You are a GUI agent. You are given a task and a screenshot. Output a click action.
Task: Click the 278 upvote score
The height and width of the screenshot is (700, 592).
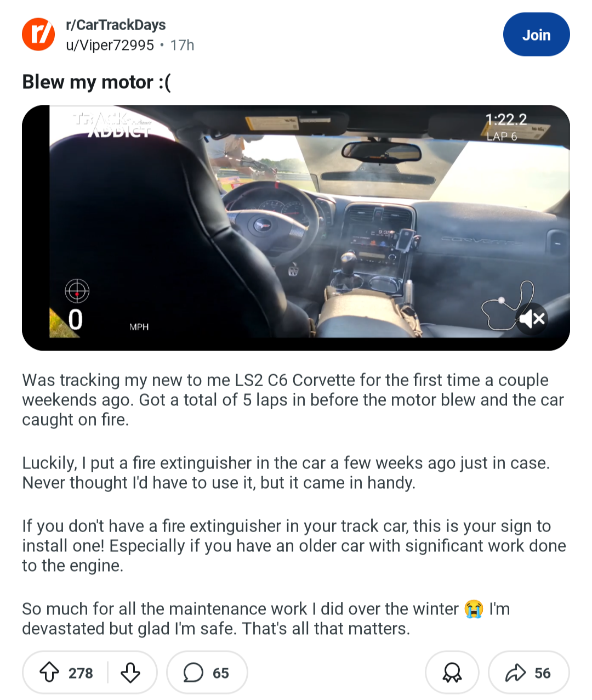coord(81,673)
